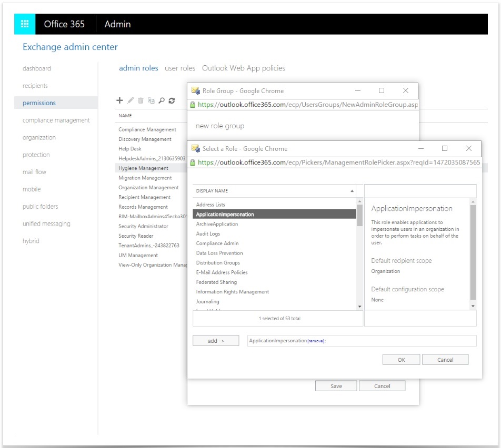This screenshot has height=448, width=501.
Task: Click scroll up arrow of role list
Action: (360, 201)
